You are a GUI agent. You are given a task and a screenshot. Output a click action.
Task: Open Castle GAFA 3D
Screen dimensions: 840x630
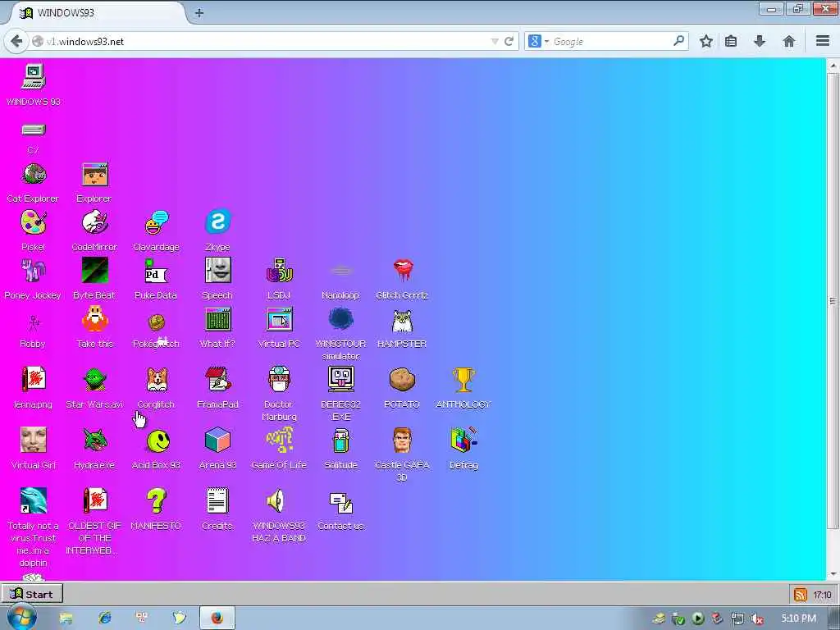click(x=402, y=440)
